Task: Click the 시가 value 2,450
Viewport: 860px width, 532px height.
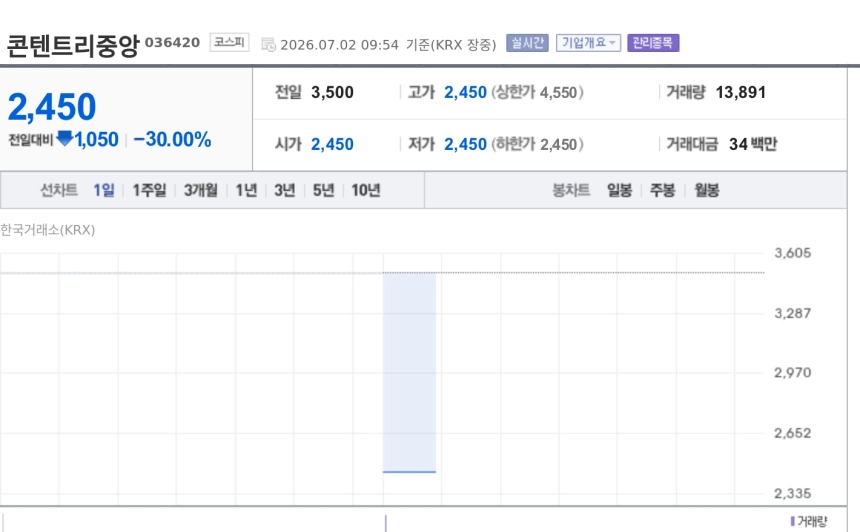Action: (332, 144)
